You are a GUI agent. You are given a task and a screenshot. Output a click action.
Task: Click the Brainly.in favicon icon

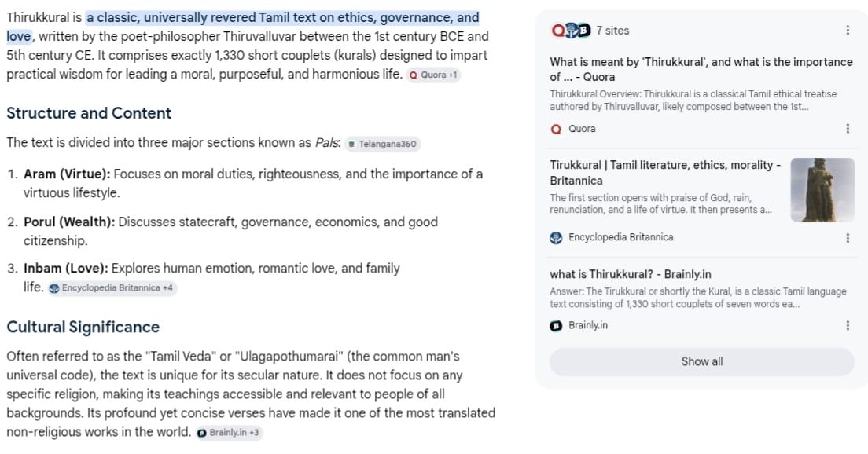click(556, 326)
